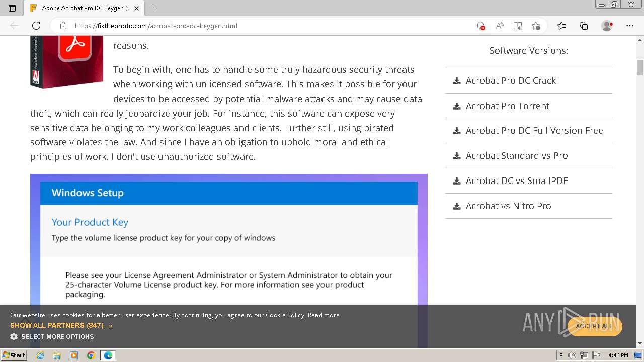This screenshot has height=362, width=644.
Task: Open the Collections icon
Action: pos(584,26)
